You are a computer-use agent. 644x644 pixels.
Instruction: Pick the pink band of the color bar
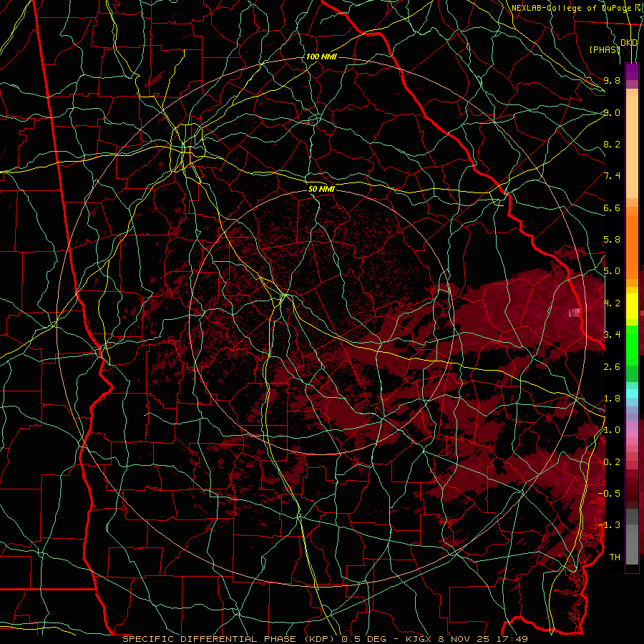pos(632,434)
